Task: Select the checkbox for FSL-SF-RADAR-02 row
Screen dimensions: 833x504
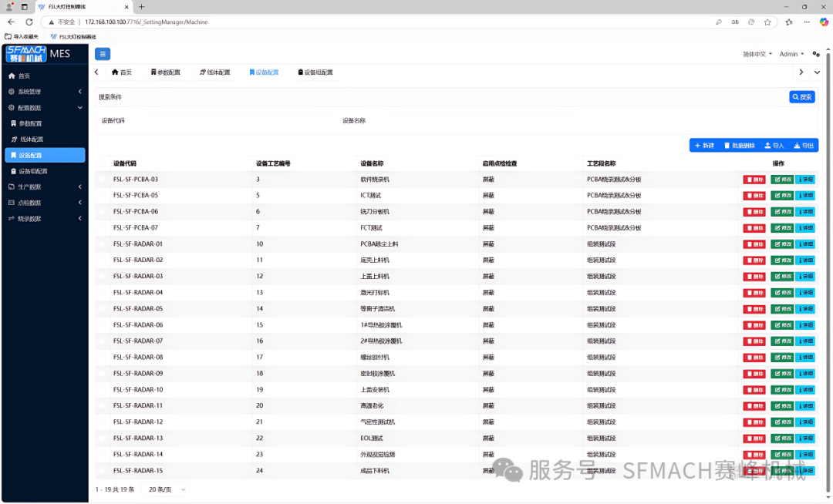Action: [x=103, y=260]
